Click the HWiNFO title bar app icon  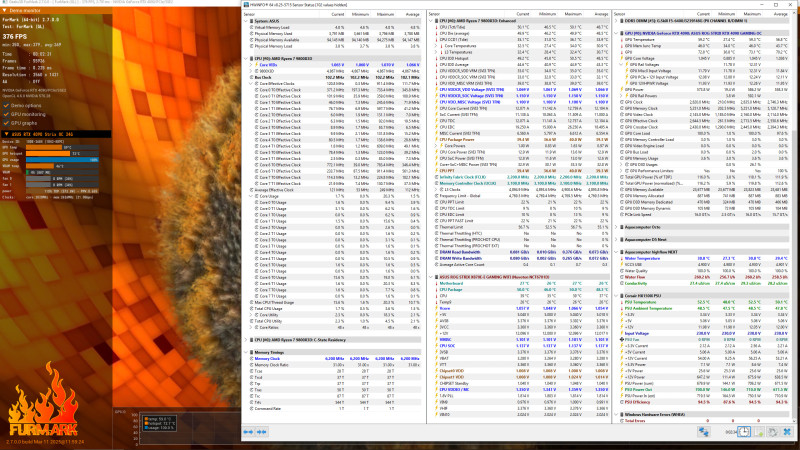pos(246,5)
